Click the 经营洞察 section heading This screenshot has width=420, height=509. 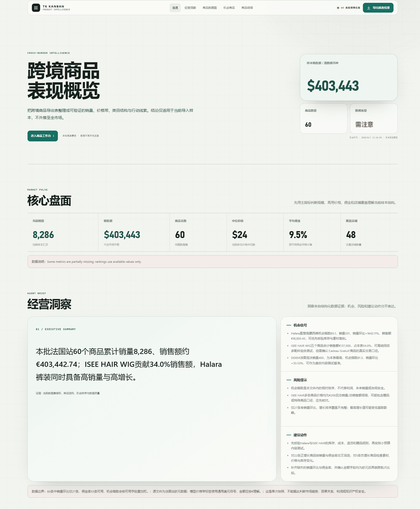click(x=49, y=304)
